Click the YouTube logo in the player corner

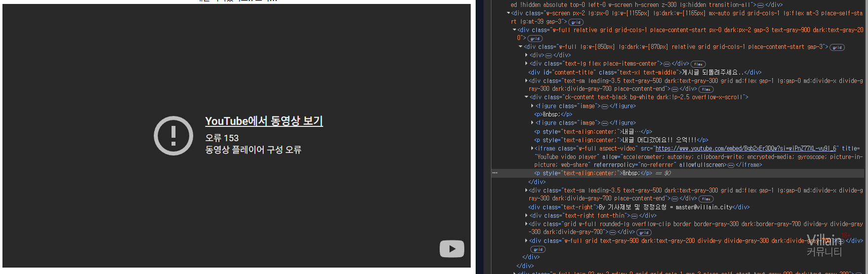coord(451,249)
